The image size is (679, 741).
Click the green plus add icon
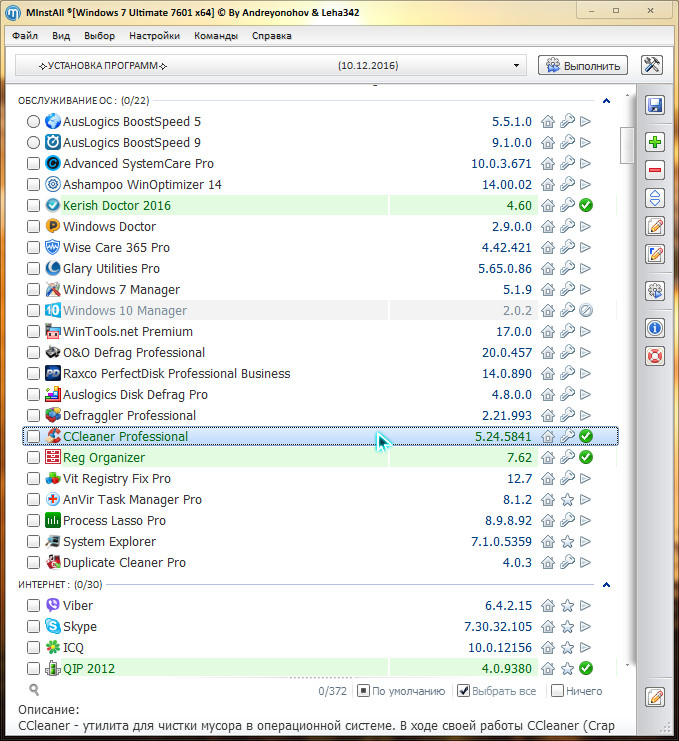coord(655,142)
